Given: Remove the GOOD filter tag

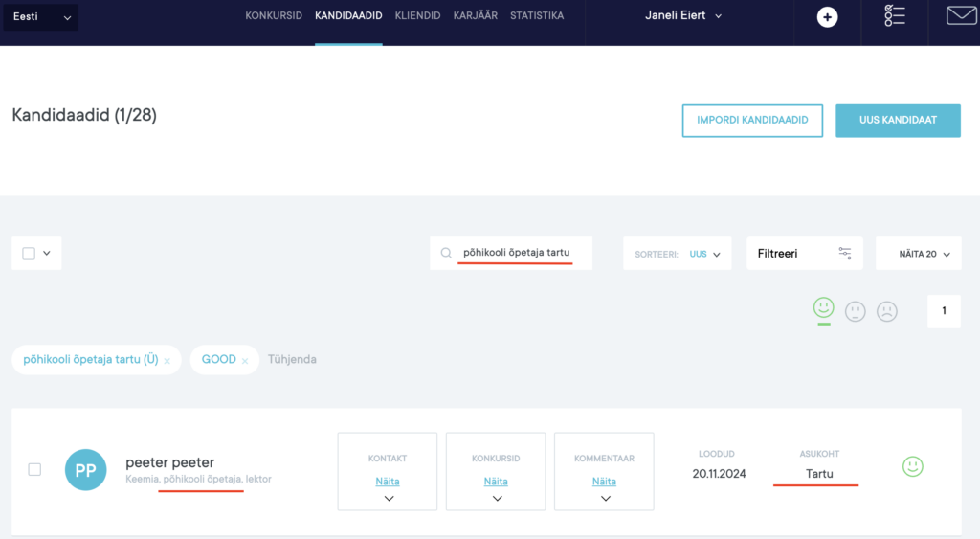Looking at the screenshot, I should (x=245, y=361).
